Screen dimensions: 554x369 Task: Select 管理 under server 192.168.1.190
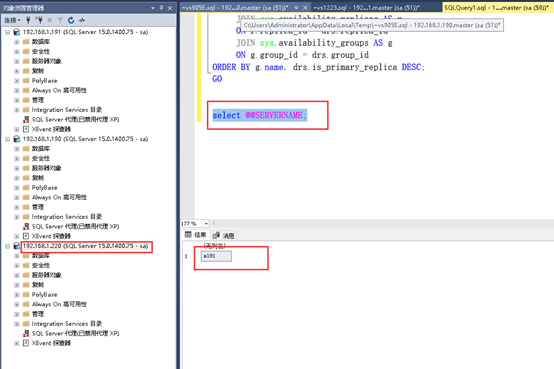(38, 207)
